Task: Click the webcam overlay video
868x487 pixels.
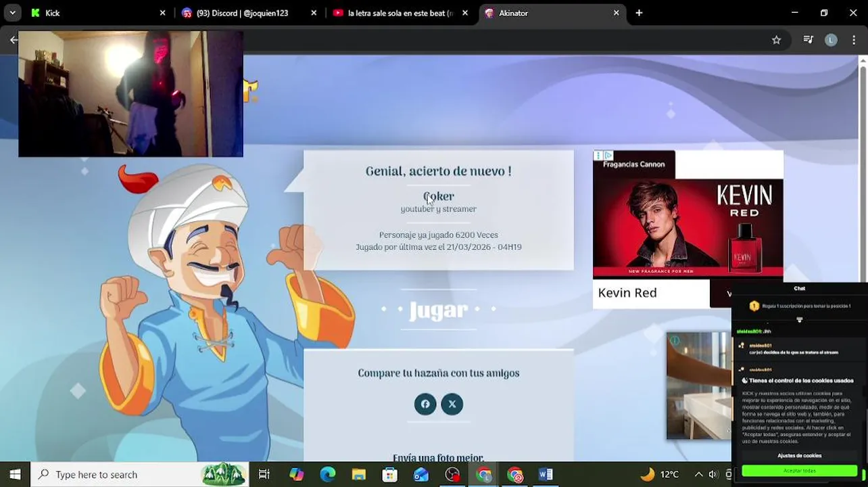Action: (130, 93)
